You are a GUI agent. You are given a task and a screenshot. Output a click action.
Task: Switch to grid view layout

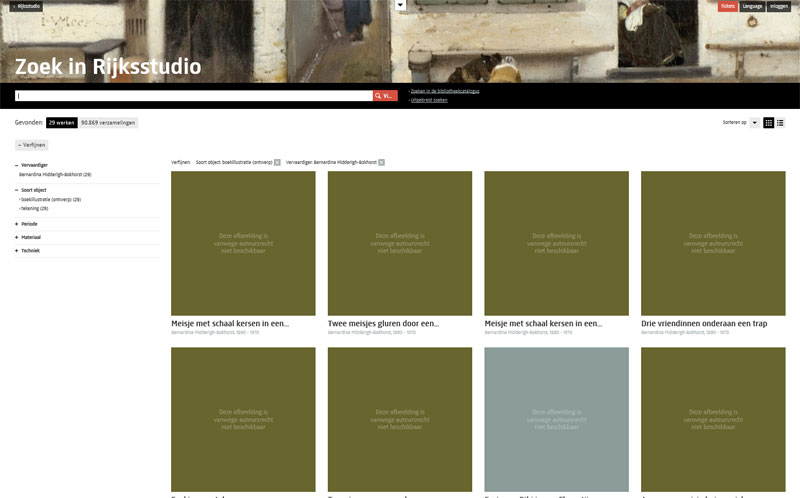click(769, 123)
